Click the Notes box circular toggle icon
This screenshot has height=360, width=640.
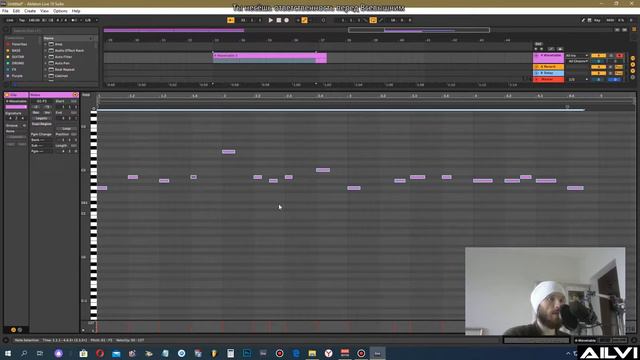(75, 95)
